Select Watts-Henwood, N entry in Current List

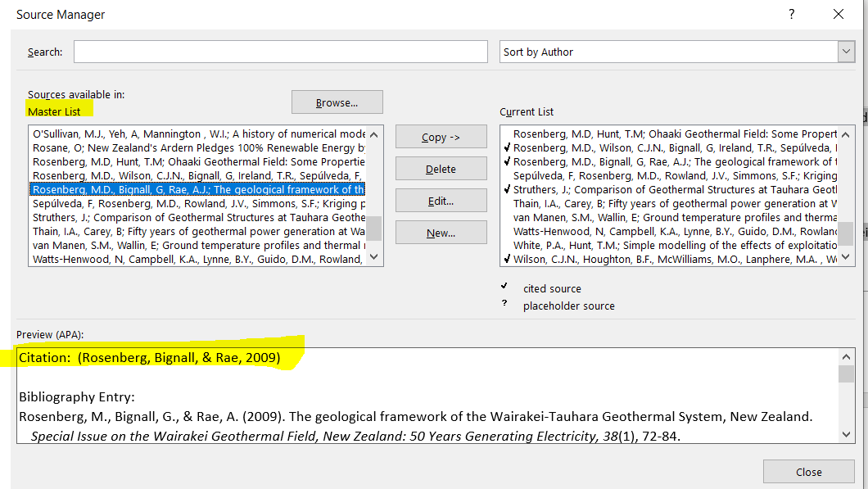click(670, 232)
